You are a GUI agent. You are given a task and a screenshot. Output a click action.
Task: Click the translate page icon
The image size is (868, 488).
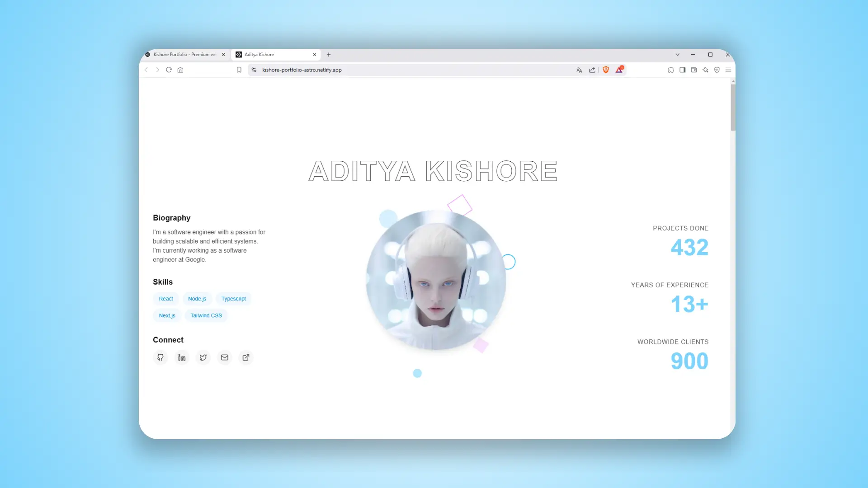(x=579, y=70)
